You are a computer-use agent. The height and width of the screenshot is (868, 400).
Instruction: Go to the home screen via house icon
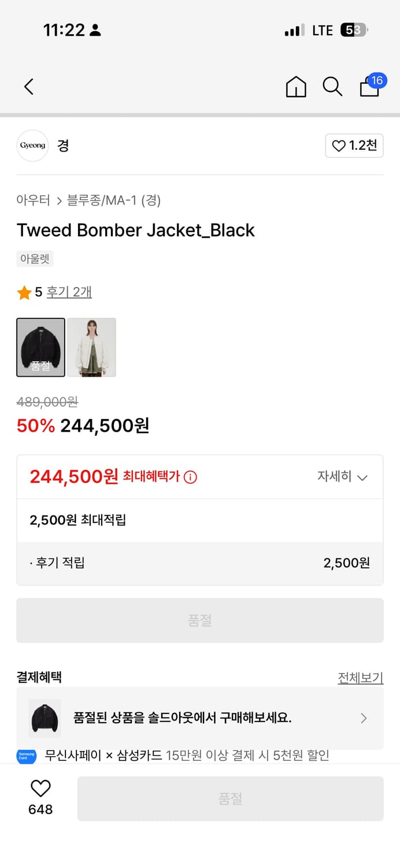(x=295, y=87)
